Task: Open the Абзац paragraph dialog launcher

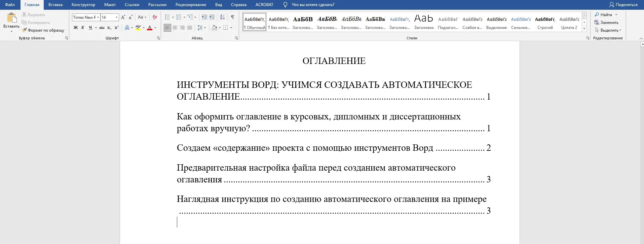Action: (236, 38)
